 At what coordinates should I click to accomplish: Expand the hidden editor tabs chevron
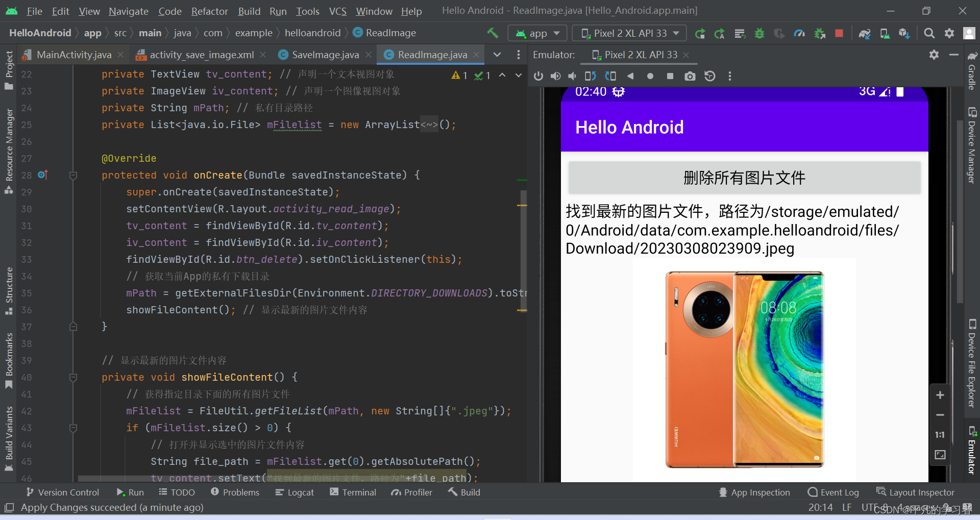tap(497, 55)
